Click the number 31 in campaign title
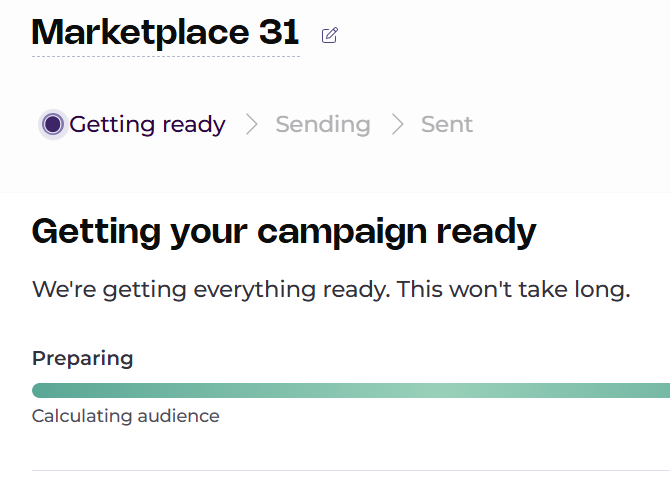 point(279,32)
